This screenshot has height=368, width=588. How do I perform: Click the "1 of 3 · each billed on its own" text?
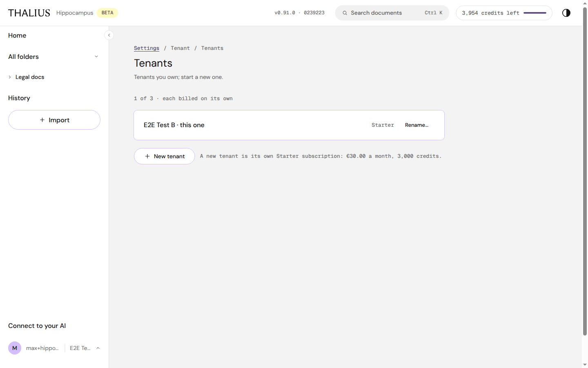183,99
